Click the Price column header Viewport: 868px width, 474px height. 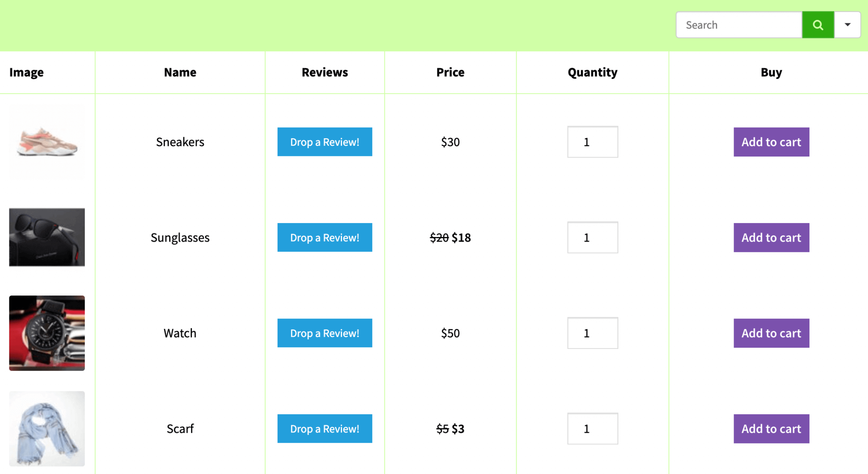(450, 72)
